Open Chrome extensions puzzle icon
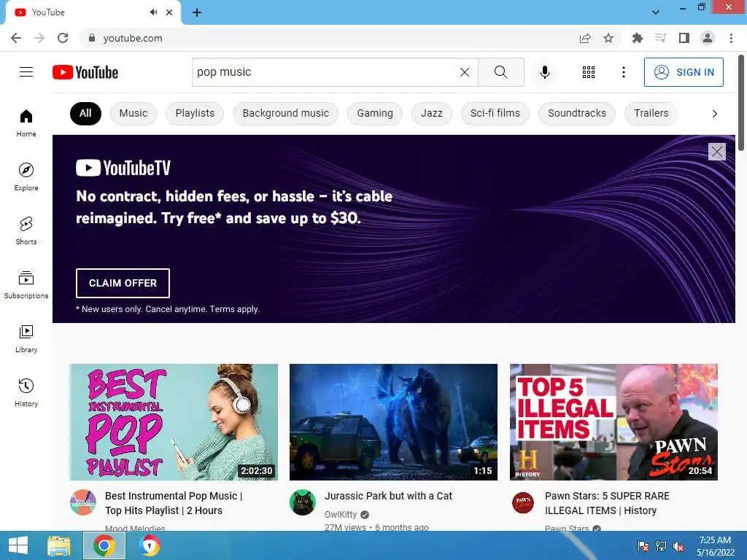This screenshot has height=560, width=747. pos(637,38)
